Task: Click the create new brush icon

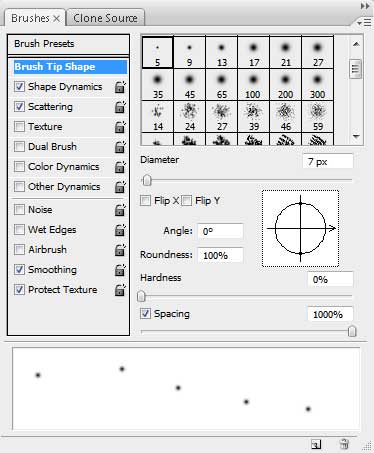Action: 316,444
